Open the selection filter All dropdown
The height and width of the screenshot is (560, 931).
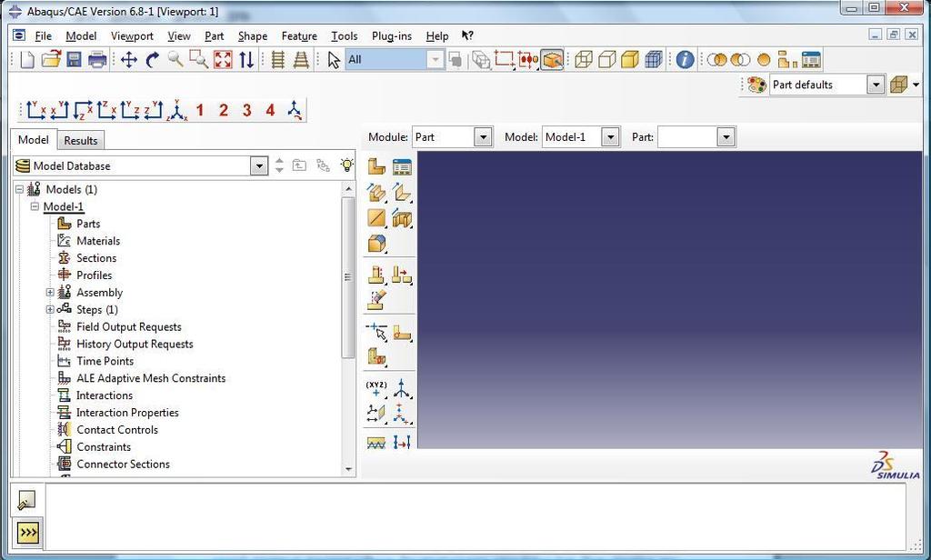pos(435,59)
